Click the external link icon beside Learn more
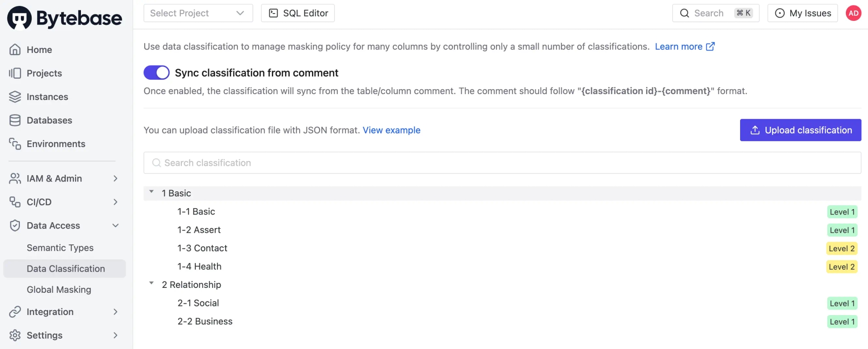868x349 pixels. 710,46
